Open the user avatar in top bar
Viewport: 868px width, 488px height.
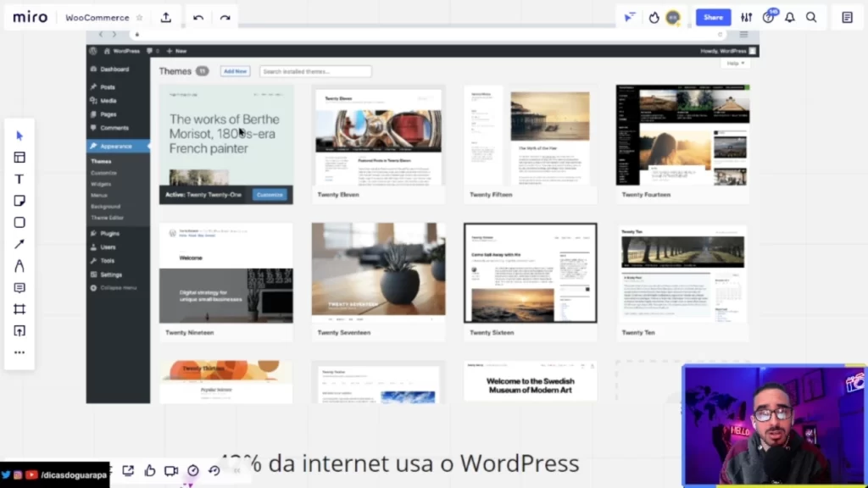coord(673,18)
